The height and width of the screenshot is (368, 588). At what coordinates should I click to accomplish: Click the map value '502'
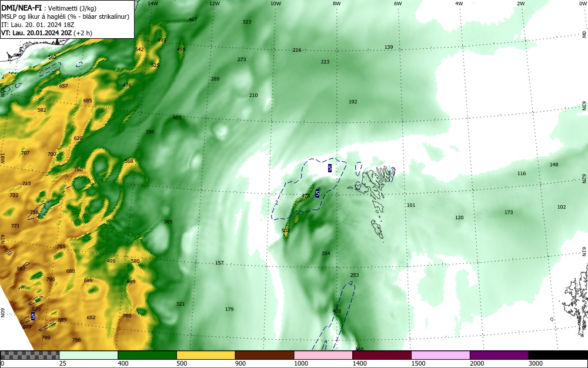(285, 230)
